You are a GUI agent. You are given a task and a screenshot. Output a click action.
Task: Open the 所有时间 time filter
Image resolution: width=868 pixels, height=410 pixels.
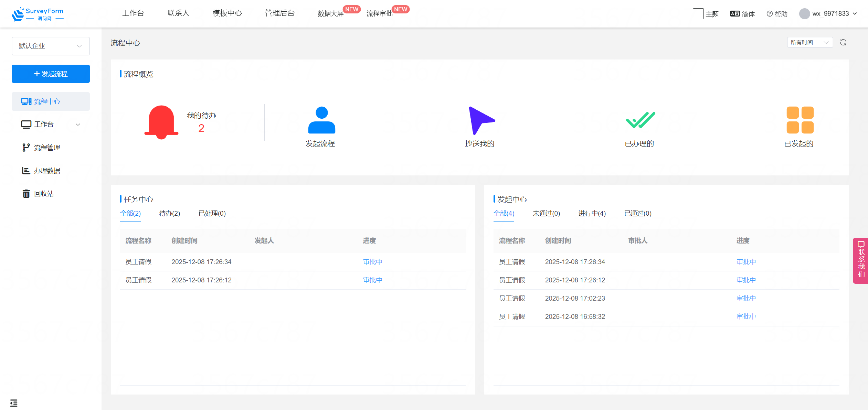pos(809,42)
